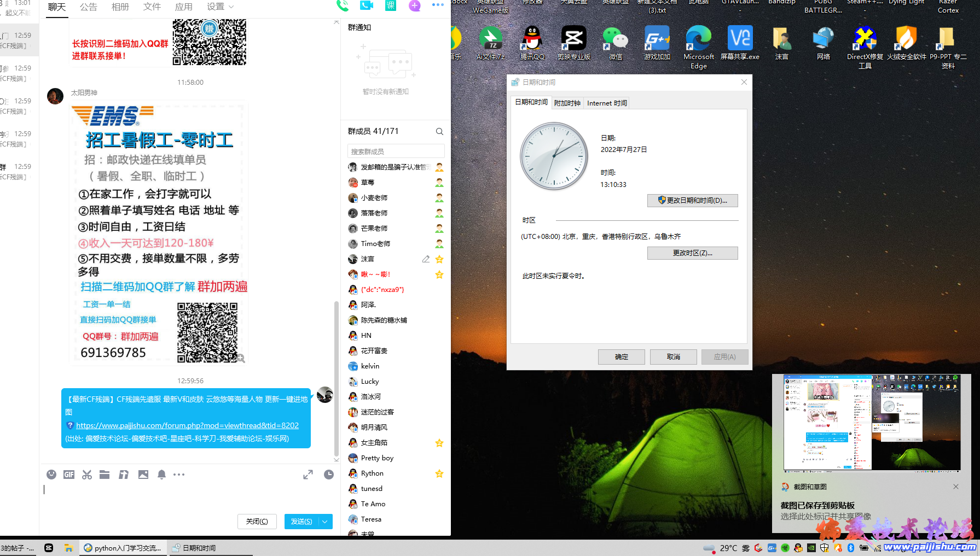980x556 pixels.
Task: Select the scissors screenshot tool
Action: 87,475
